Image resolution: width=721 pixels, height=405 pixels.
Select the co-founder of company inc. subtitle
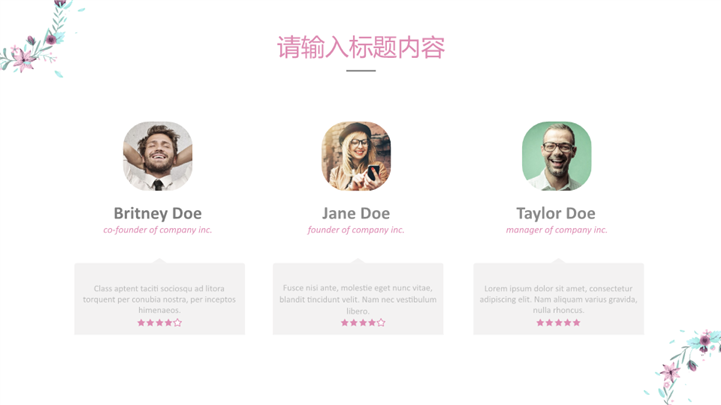point(158,230)
